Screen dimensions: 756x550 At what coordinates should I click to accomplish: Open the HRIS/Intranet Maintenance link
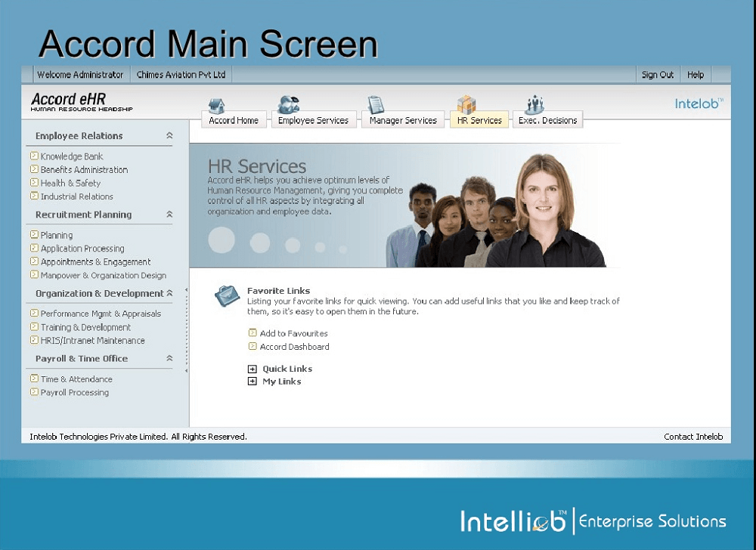point(92,341)
